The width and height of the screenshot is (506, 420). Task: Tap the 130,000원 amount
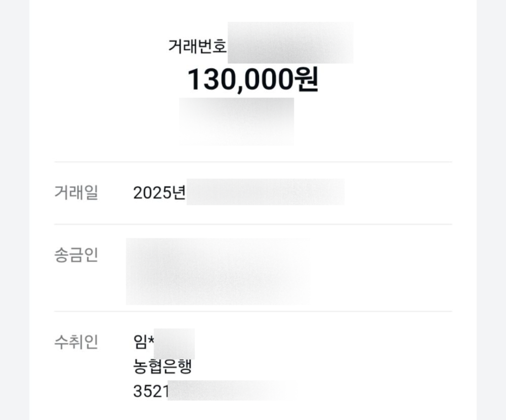253,79
